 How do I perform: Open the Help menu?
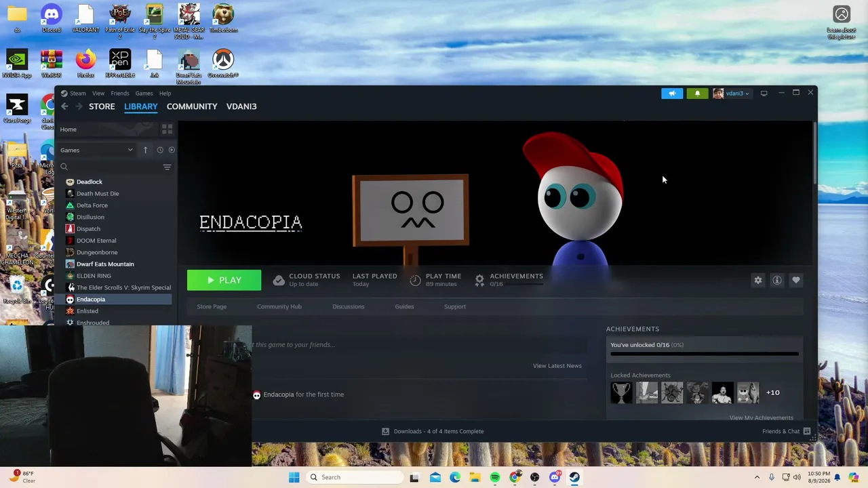[165, 94]
